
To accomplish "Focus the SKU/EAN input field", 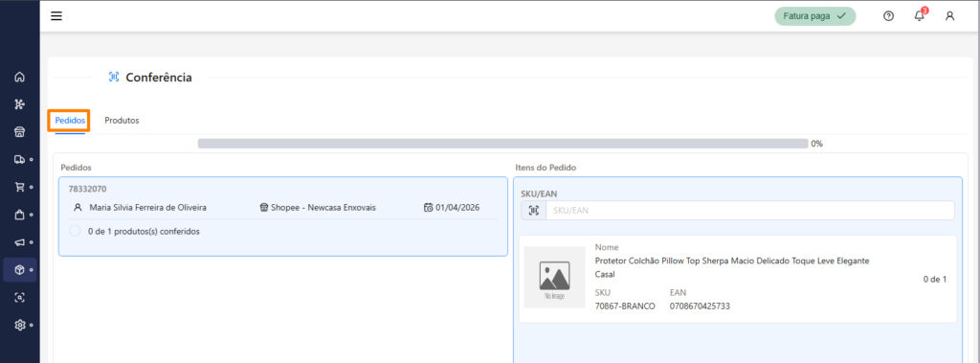I will point(750,211).
